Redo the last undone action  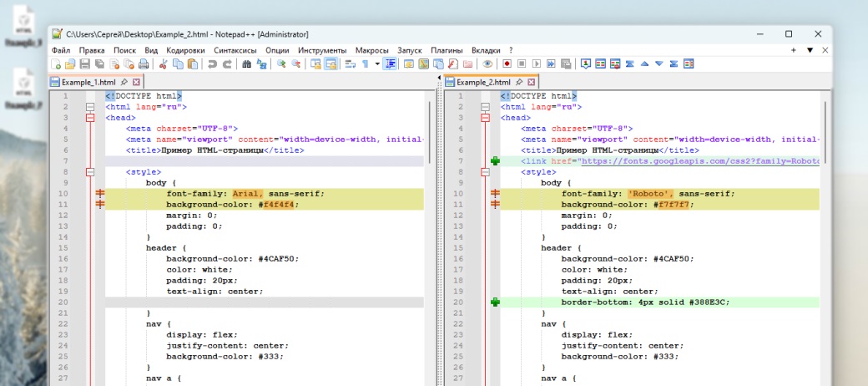(227, 63)
